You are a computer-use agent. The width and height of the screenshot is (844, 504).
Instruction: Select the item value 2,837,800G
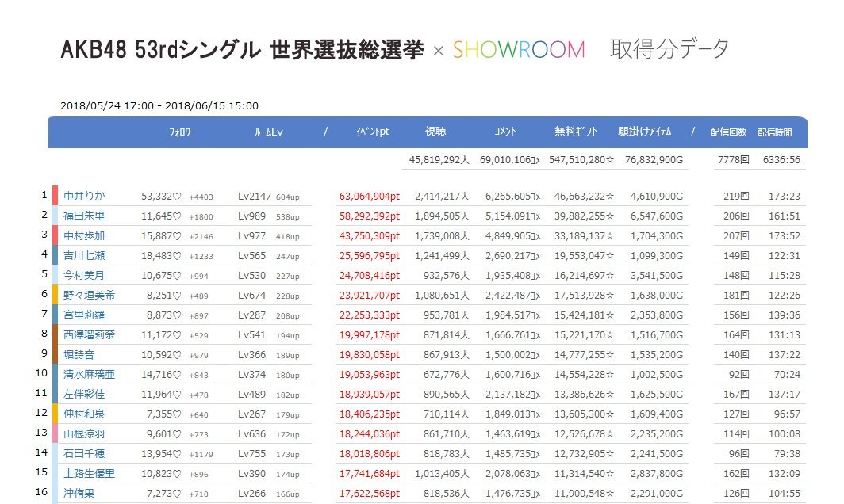pyautogui.click(x=657, y=474)
